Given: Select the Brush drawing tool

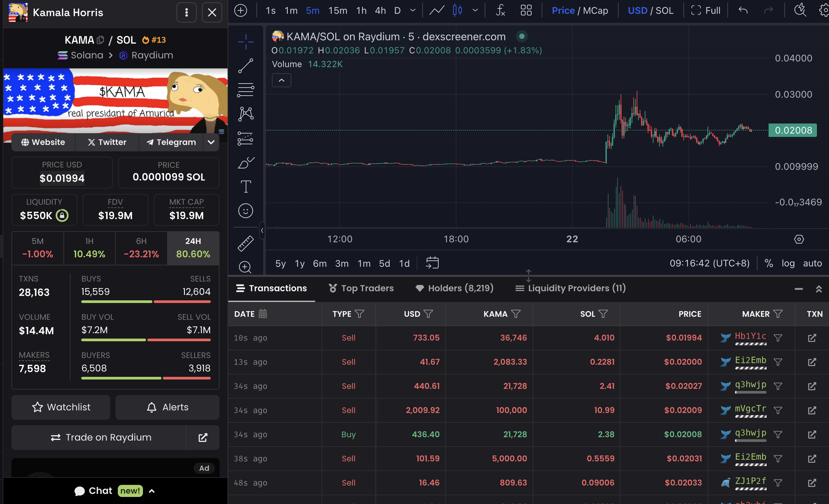Looking at the screenshot, I should 245,162.
